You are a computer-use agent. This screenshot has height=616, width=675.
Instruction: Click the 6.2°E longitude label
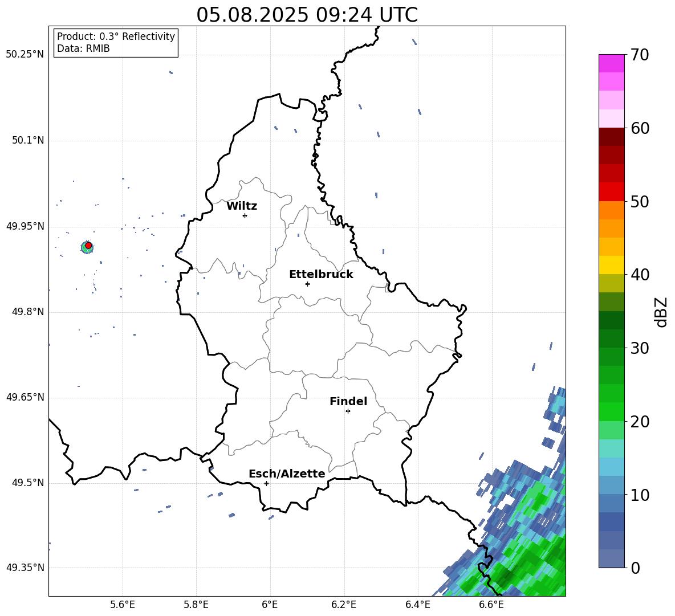(344, 605)
